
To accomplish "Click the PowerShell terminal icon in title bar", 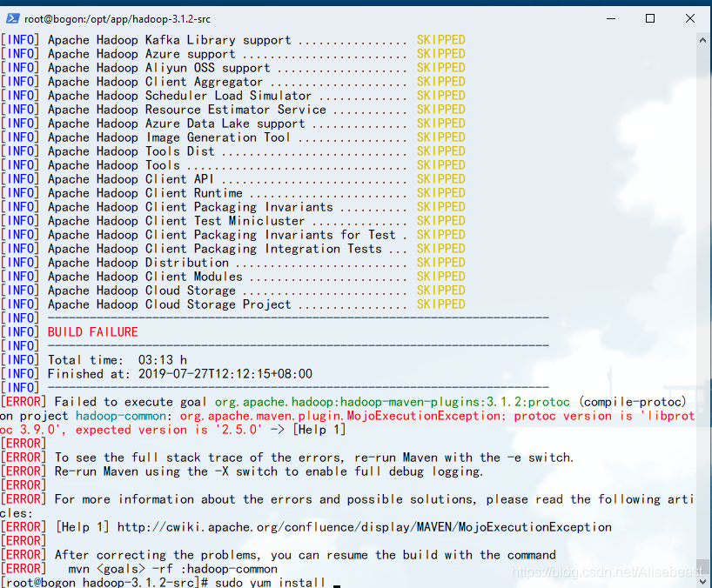I will [x=13, y=18].
